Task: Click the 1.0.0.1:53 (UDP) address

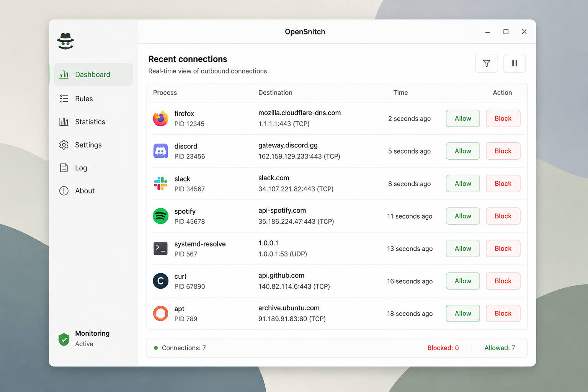Action: (283, 254)
